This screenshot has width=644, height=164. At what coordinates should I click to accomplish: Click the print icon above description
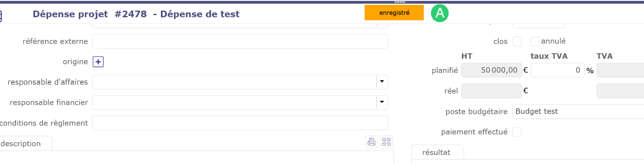(x=371, y=142)
